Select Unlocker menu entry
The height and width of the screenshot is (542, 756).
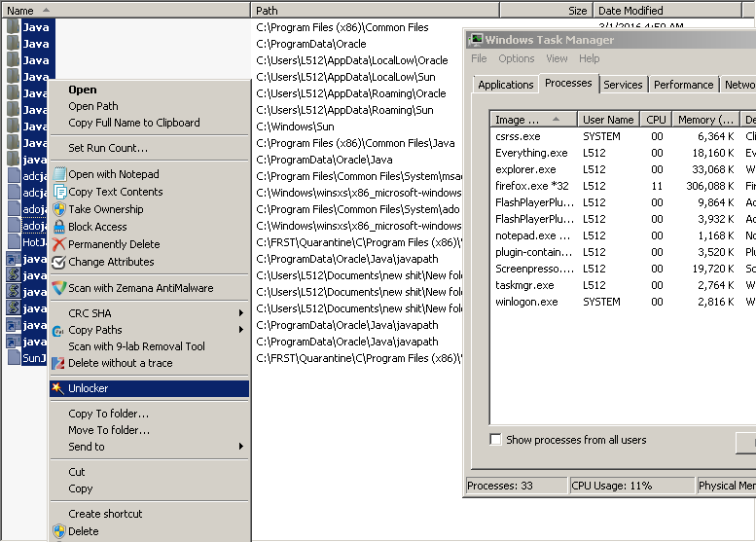coord(149,388)
